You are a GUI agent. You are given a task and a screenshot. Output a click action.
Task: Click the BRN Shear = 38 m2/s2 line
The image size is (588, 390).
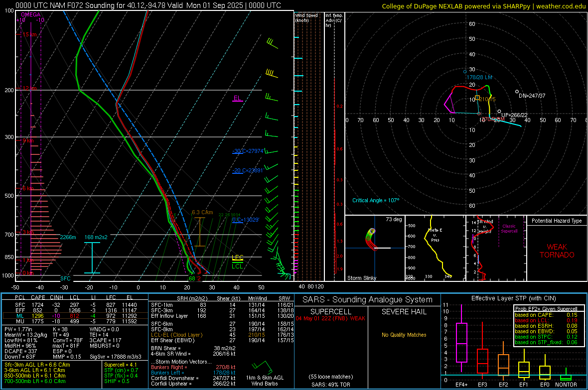193,348
